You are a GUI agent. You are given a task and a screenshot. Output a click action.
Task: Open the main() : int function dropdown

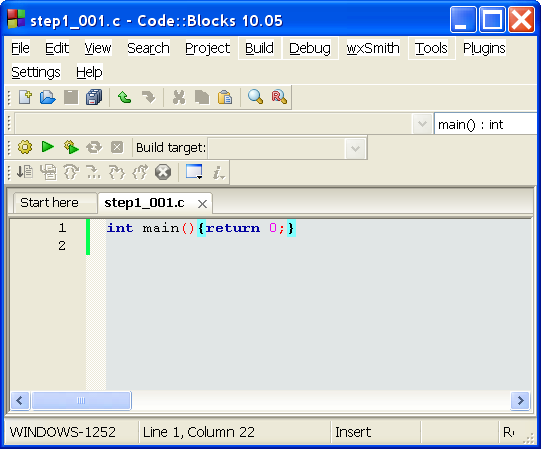[485, 124]
